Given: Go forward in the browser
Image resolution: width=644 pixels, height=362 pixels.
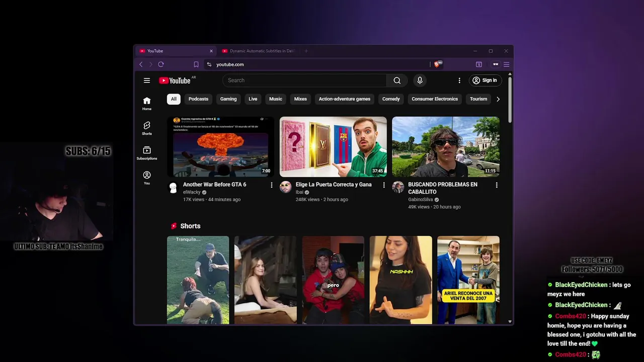Looking at the screenshot, I should (150, 64).
